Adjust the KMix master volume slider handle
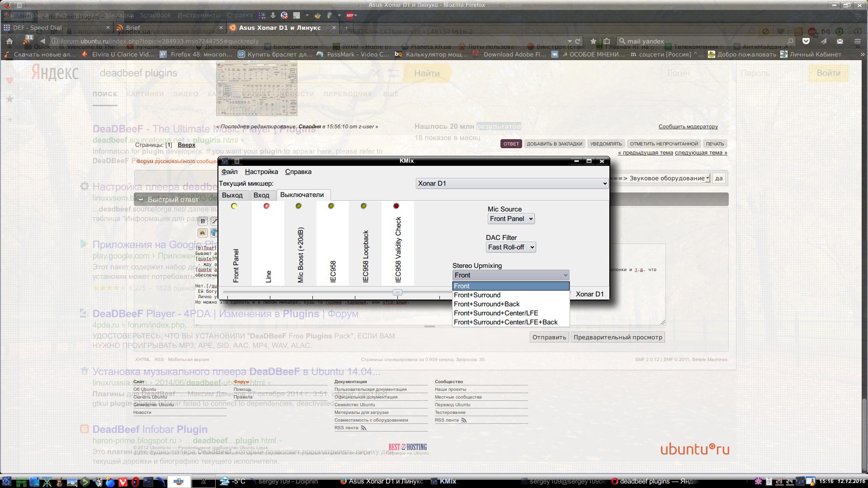The height and width of the screenshot is (488, 868). [397, 292]
